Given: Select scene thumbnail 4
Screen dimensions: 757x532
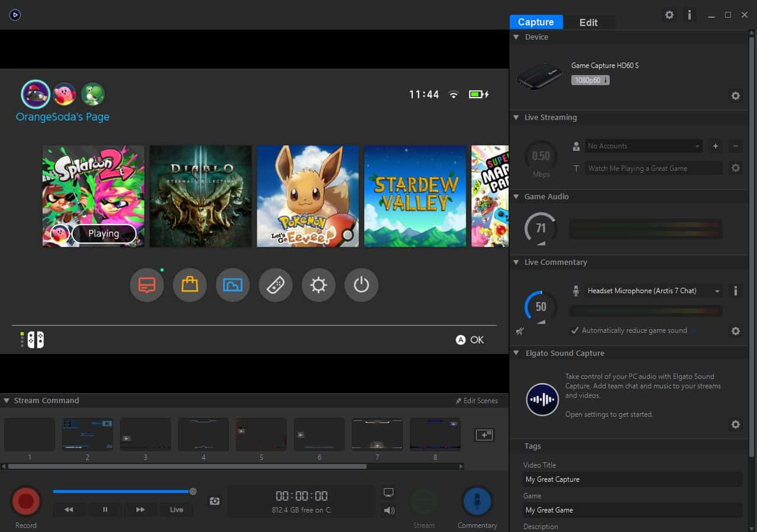Looking at the screenshot, I should 203,434.
